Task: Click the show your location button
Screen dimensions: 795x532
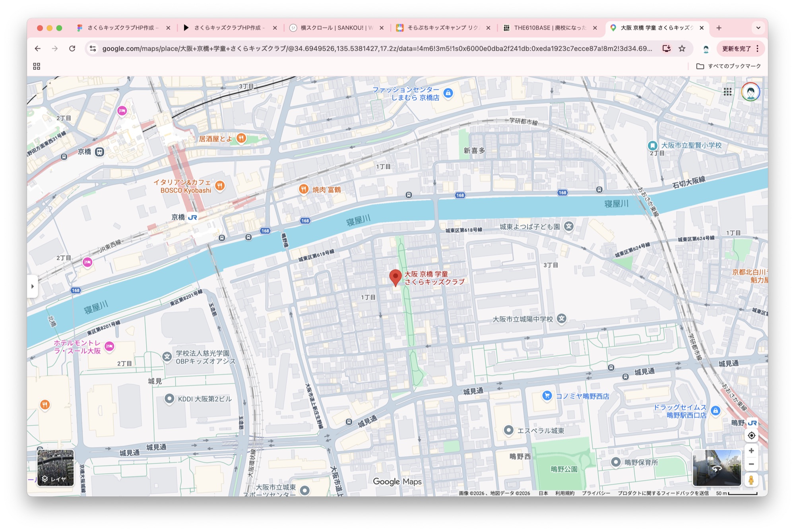Action: click(x=751, y=435)
